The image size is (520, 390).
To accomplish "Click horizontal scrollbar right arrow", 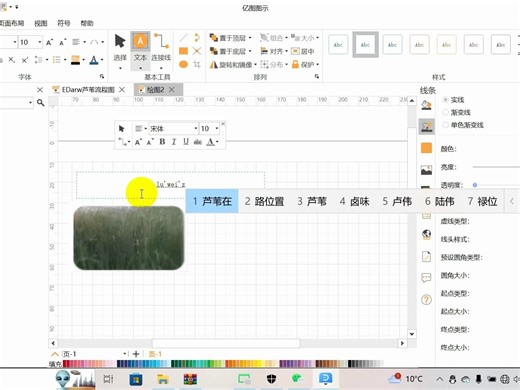I will (402, 343).
